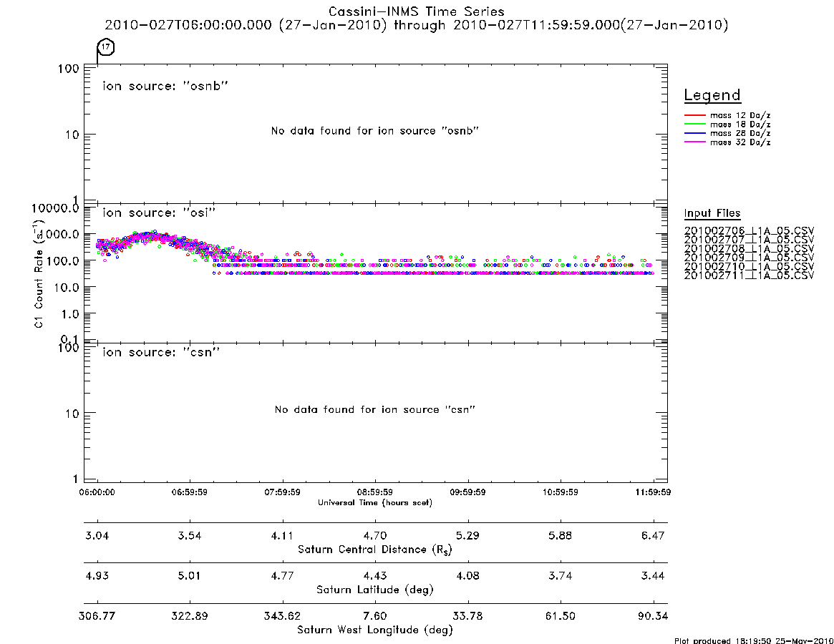Viewport: 834px width, 644px height.
Task: Select input file 201002711_L1A_05.CSV
Action: click(x=749, y=275)
